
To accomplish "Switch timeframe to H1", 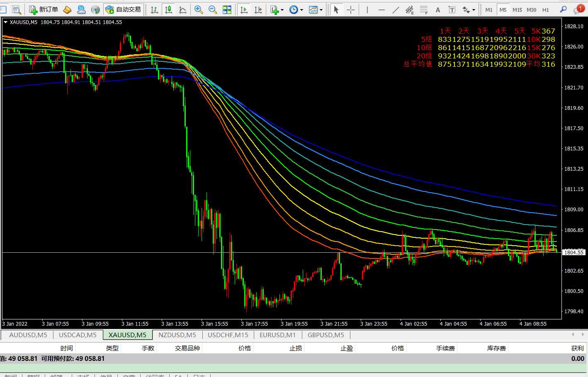I will pyautogui.click(x=545, y=10).
